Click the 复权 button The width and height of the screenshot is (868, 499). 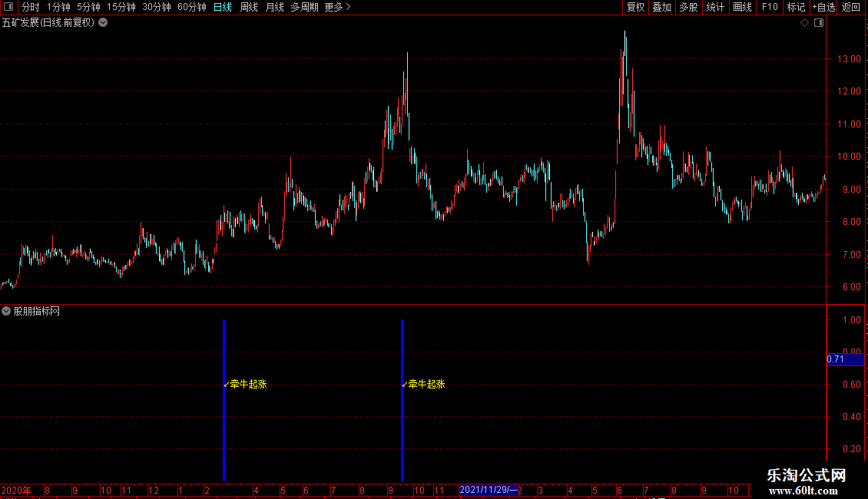(635, 7)
